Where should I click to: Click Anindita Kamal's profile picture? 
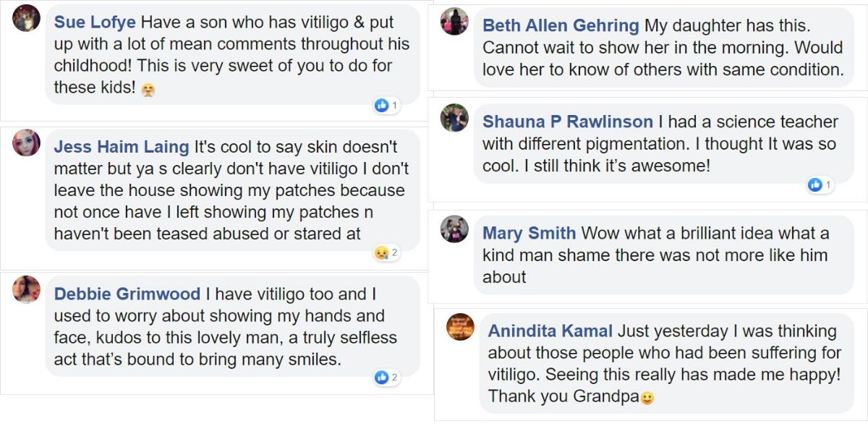pyautogui.click(x=461, y=327)
